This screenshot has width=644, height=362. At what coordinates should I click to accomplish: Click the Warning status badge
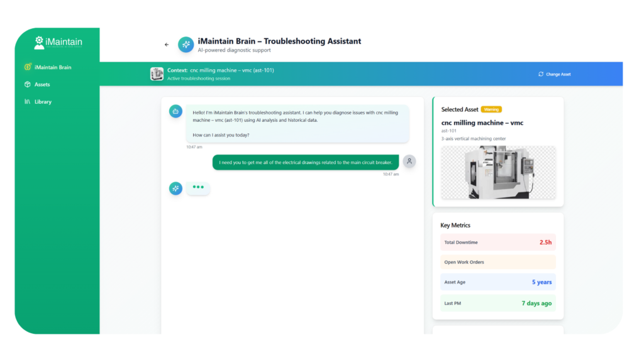point(491,109)
